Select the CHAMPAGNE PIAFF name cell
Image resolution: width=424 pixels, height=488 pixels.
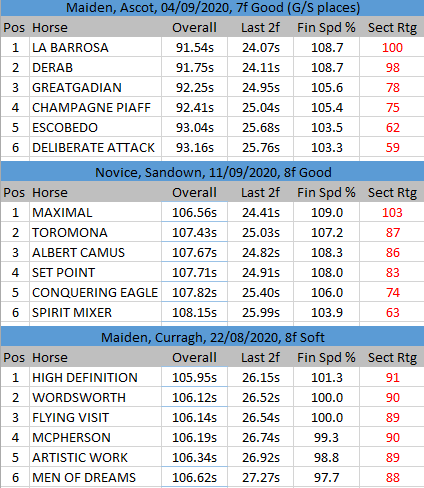pyautogui.click(x=95, y=107)
